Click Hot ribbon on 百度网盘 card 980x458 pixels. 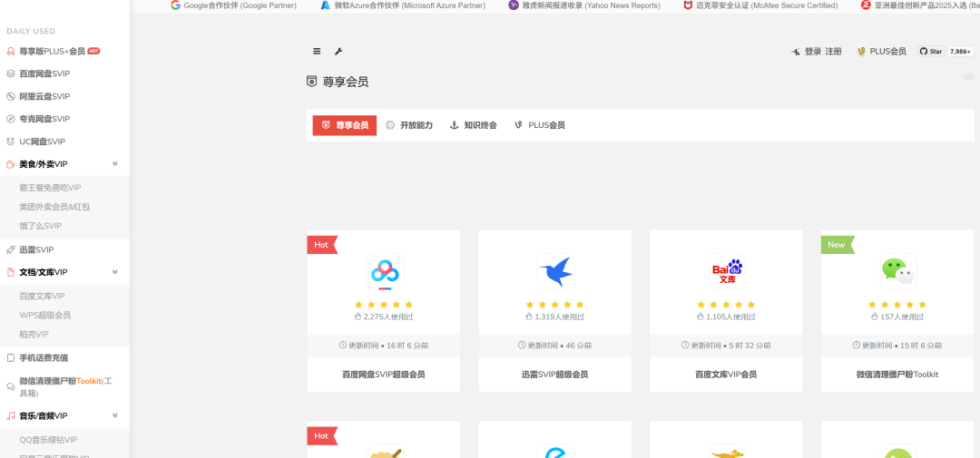click(x=321, y=245)
